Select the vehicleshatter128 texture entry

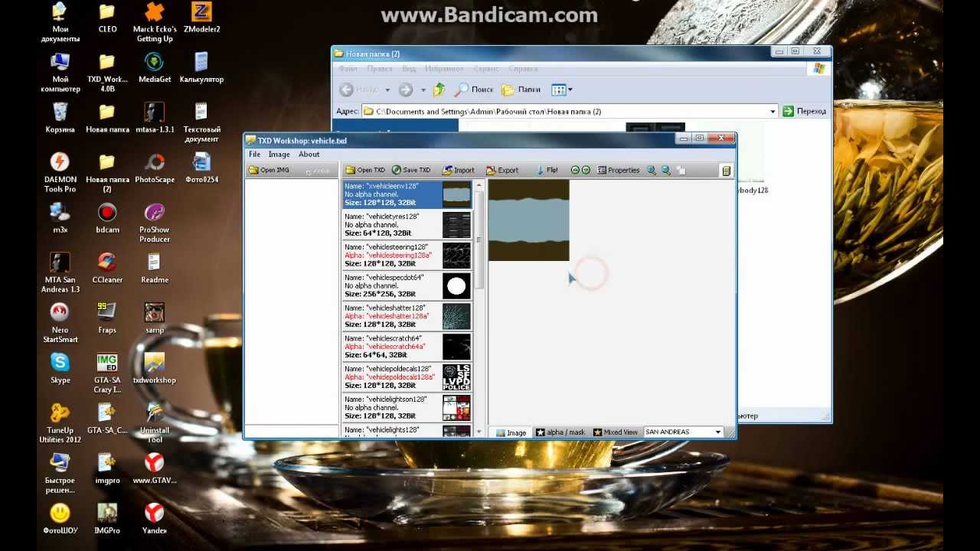(x=407, y=316)
